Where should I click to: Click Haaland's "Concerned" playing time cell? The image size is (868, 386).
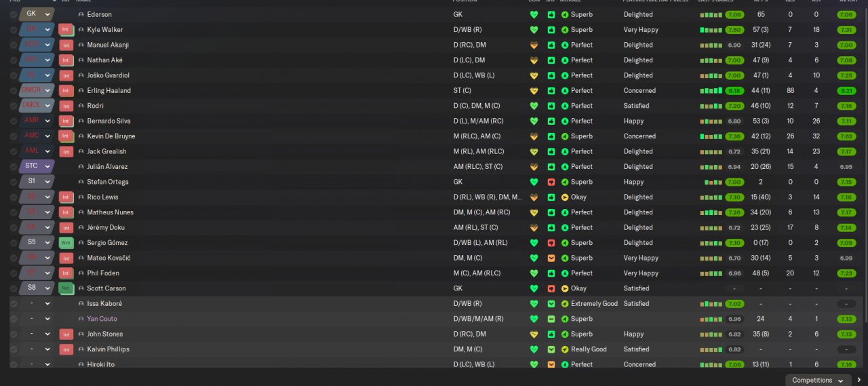click(x=639, y=90)
